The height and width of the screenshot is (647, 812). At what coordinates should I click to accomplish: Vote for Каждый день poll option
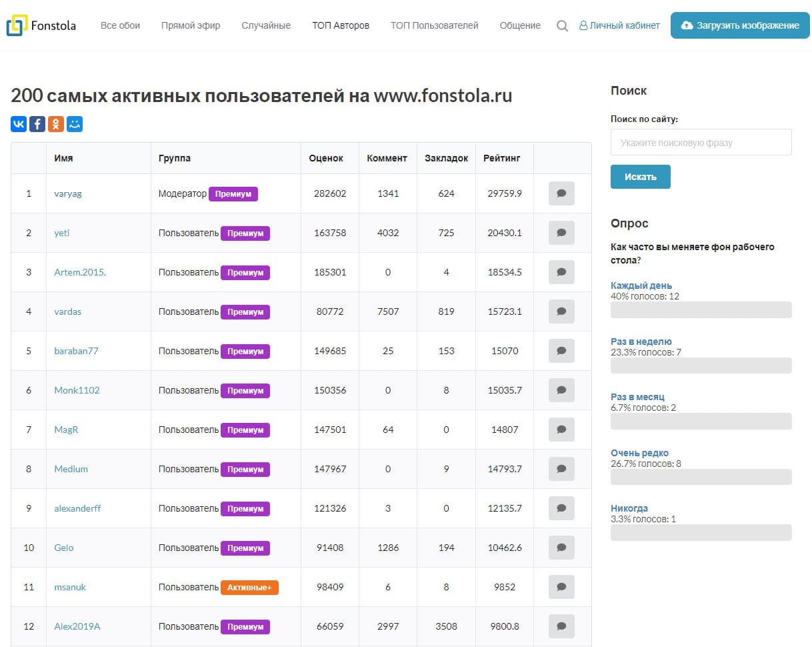click(x=641, y=285)
